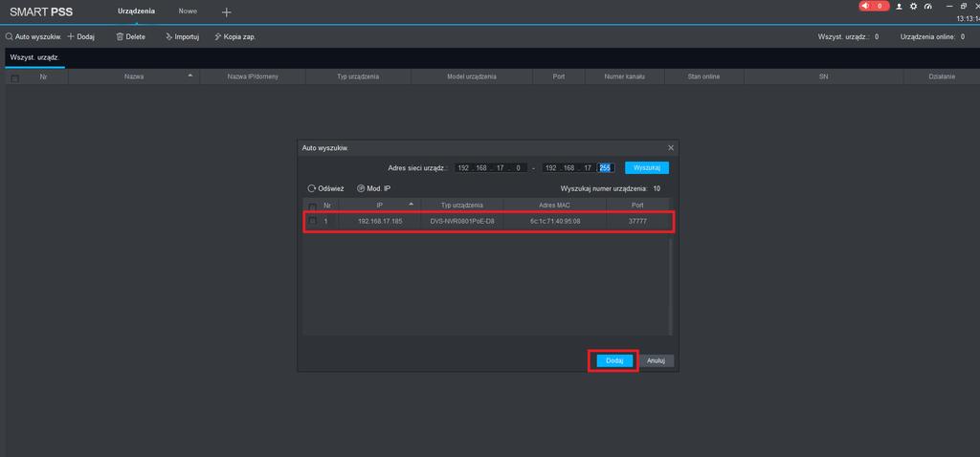
Task: Toggle select-all checkbox in main device table
Action: point(15,78)
